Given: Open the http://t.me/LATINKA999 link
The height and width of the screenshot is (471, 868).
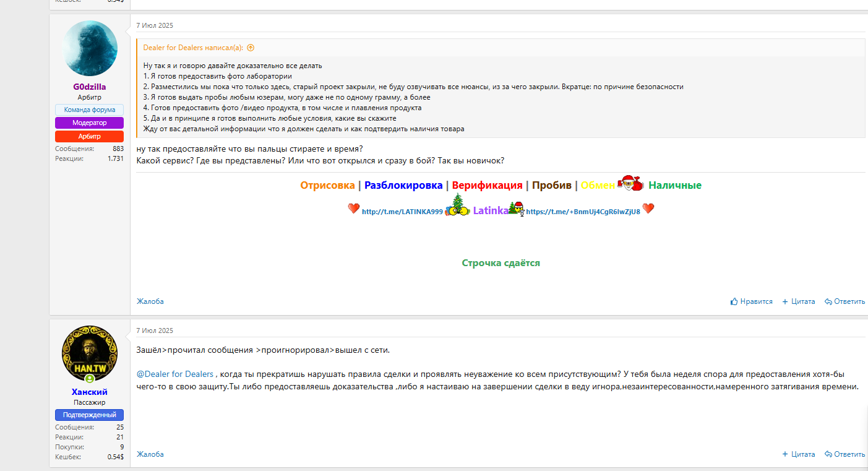Looking at the screenshot, I should [401, 211].
